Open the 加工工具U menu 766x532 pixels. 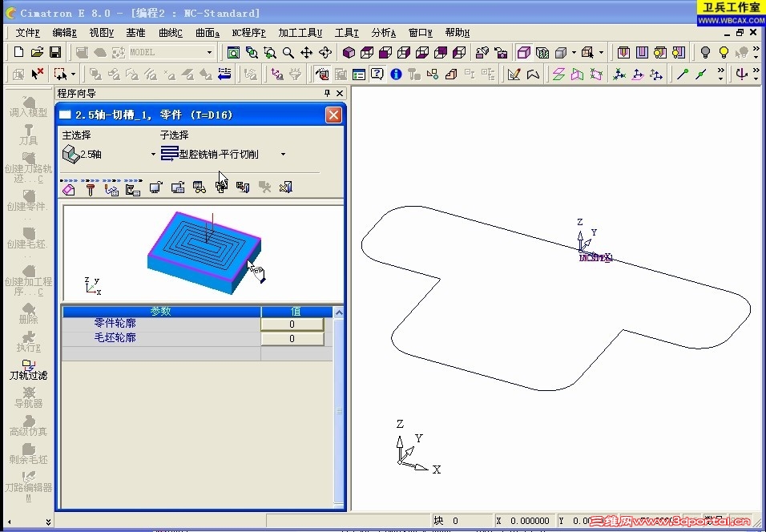300,33
